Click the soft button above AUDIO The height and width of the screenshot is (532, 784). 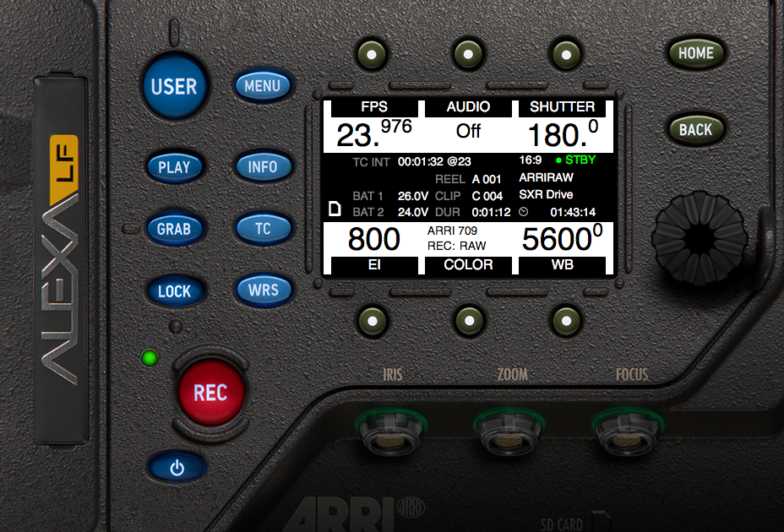point(468,54)
